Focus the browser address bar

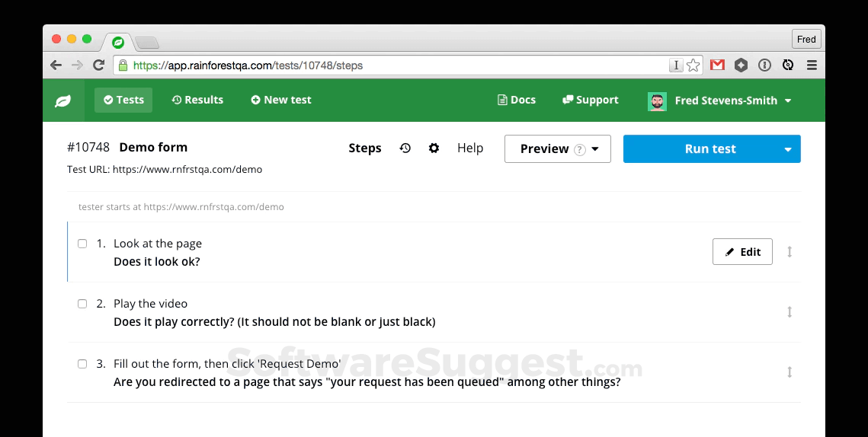click(x=396, y=65)
